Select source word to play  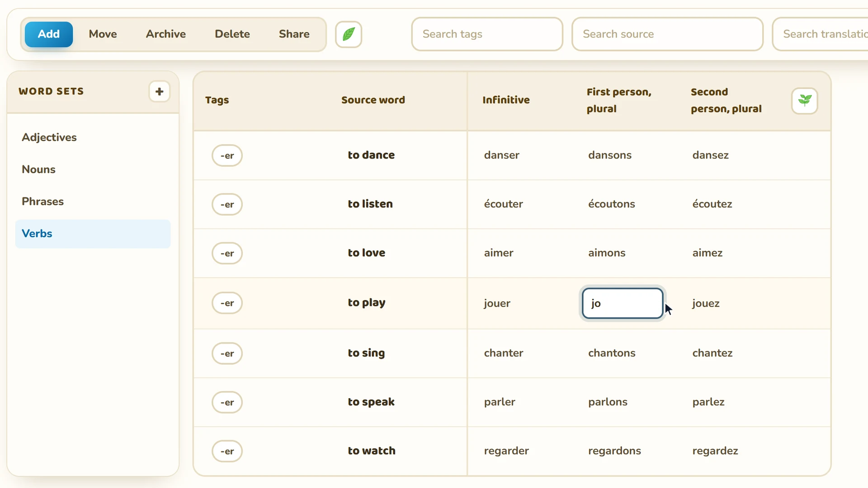point(367,303)
